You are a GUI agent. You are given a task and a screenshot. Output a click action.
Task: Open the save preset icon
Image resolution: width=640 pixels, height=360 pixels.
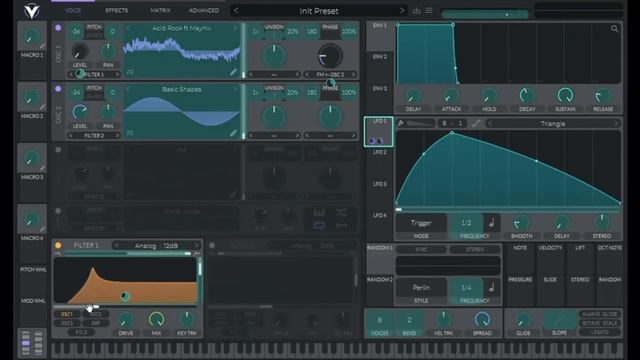point(416,11)
